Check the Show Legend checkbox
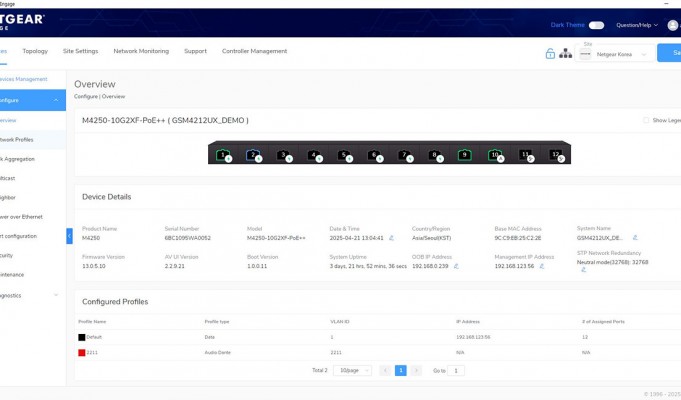 click(646, 120)
